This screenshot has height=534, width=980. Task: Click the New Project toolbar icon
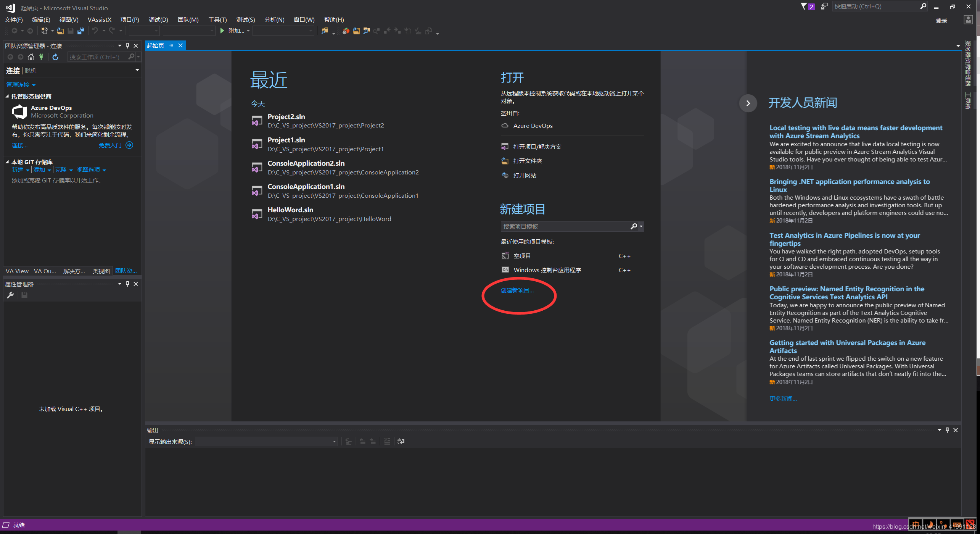(x=44, y=31)
